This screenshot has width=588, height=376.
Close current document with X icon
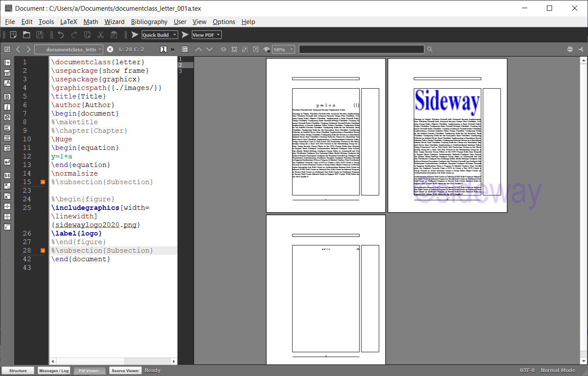tap(110, 49)
